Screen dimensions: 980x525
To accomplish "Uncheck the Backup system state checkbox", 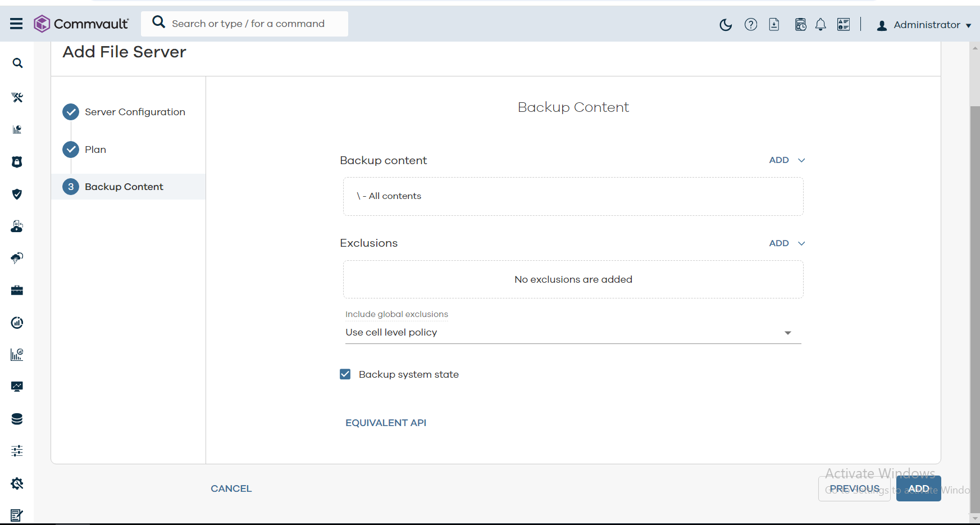I will point(345,374).
